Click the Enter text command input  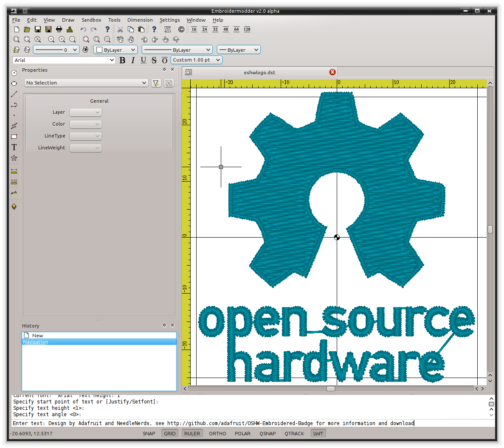(x=251, y=423)
